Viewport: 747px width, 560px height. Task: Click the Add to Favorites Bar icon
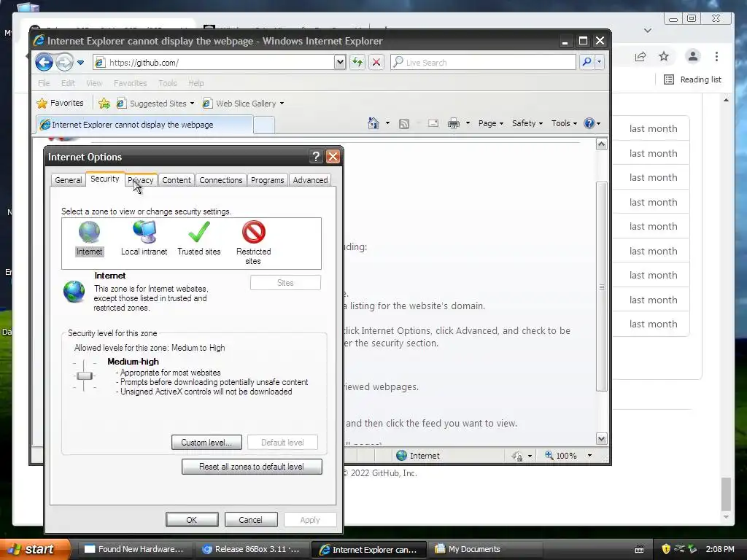coord(104,103)
